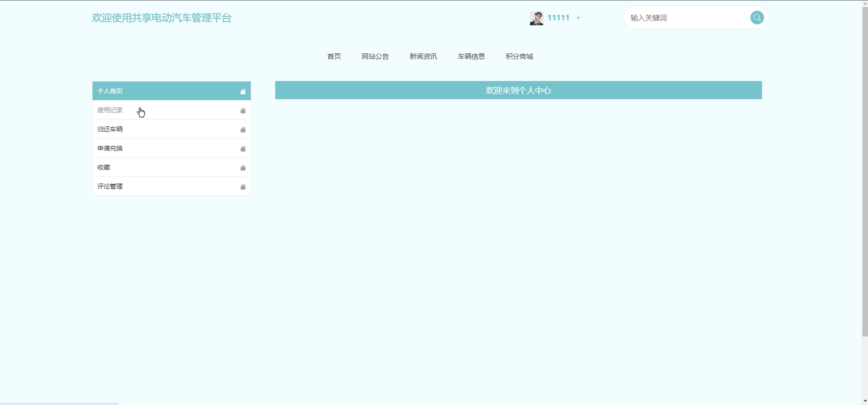Expand dropdown arrow next to 11111

coord(578,18)
